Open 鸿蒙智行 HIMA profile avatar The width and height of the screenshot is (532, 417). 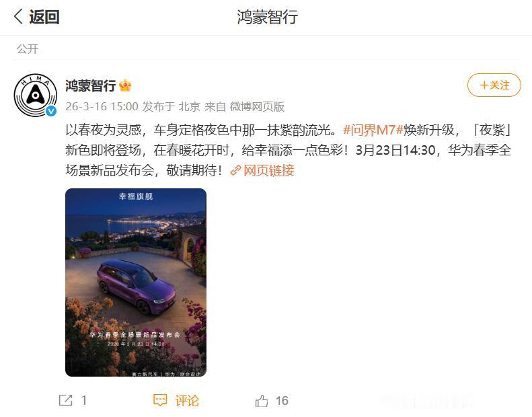35,96
